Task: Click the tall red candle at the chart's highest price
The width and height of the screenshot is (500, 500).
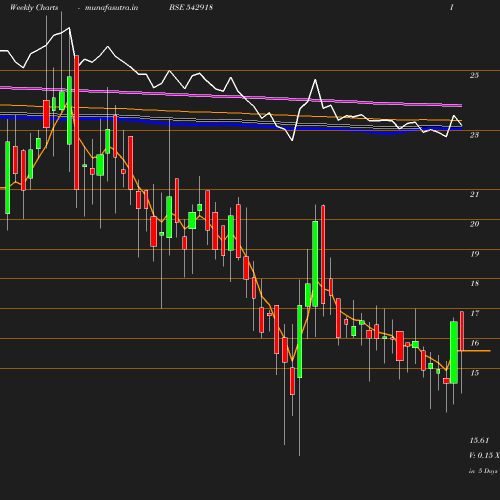Action: click(77, 123)
